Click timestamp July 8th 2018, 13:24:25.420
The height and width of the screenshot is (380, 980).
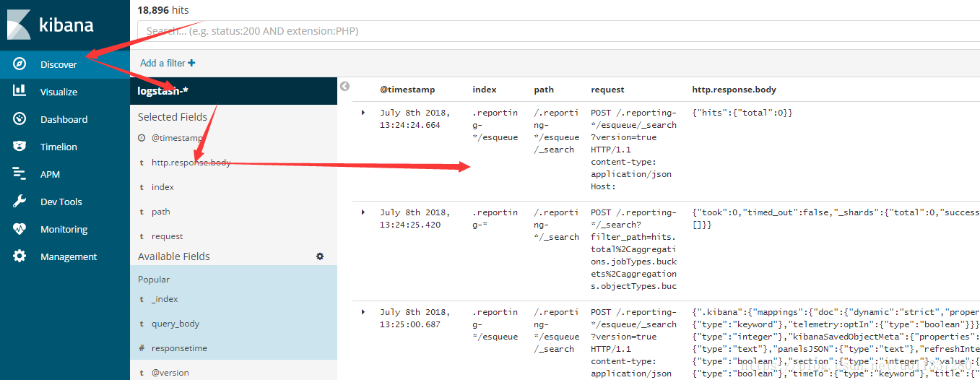click(x=415, y=218)
